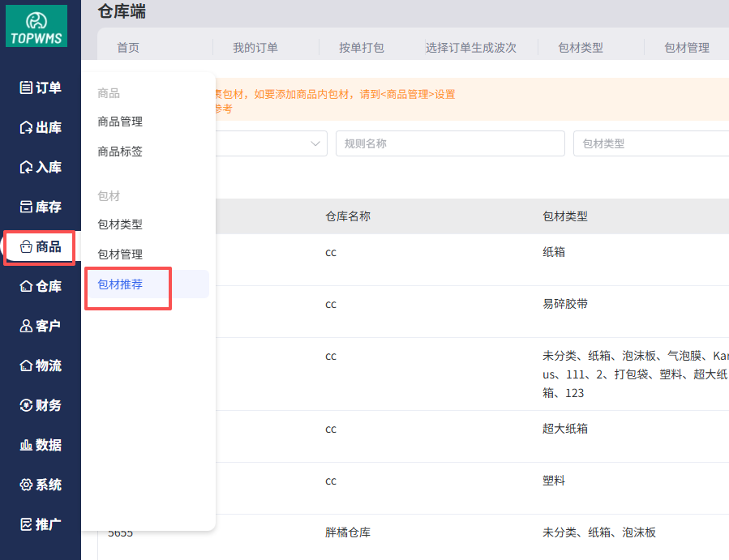The image size is (729, 560).
Task: Open the 系统 system settings gear
Action: [26, 485]
